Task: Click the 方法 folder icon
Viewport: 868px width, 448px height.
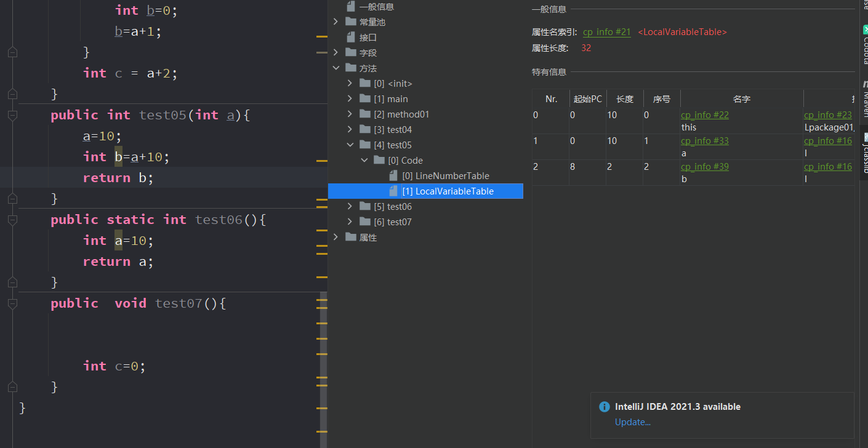Action: pos(351,68)
